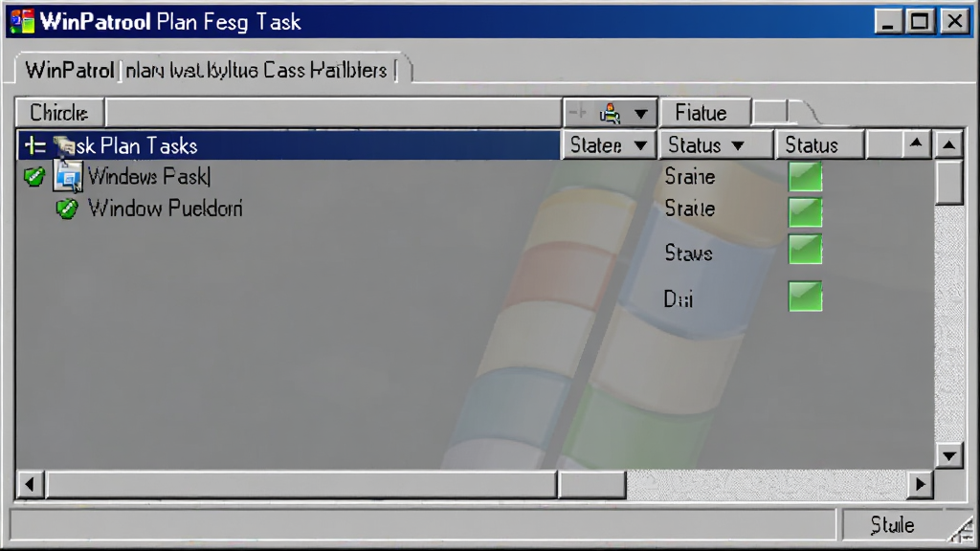Open the Status column dropdown with arrow

(716, 145)
